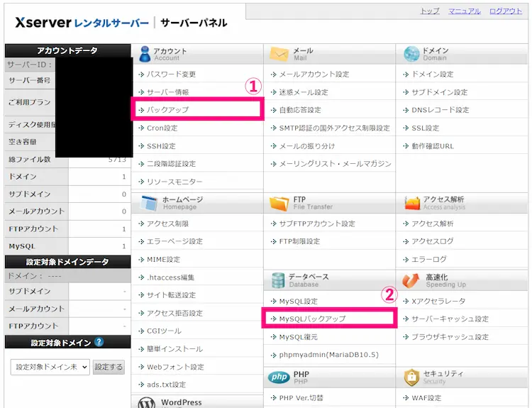
Task: Click the Mail envelope icon
Action: point(279,54)
